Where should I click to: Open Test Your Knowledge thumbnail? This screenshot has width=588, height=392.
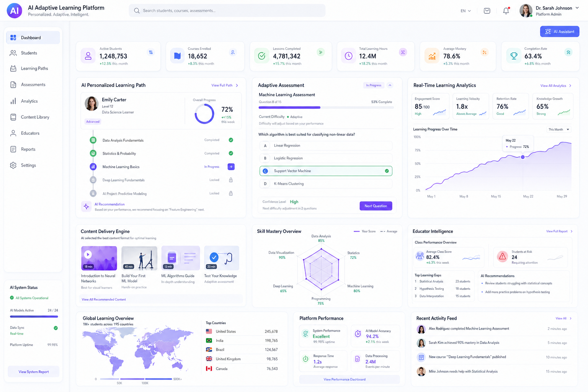coord(222,258)
